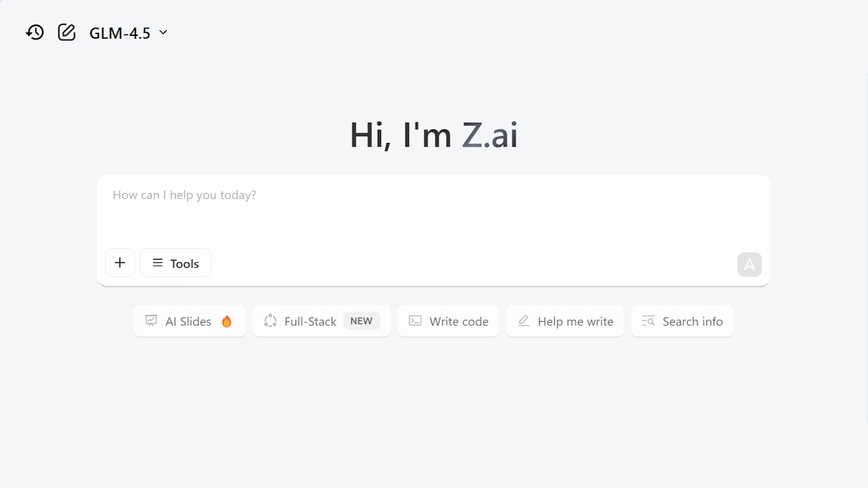
Task: Start a new chat via the compose icon
Action: click(66, 32)
